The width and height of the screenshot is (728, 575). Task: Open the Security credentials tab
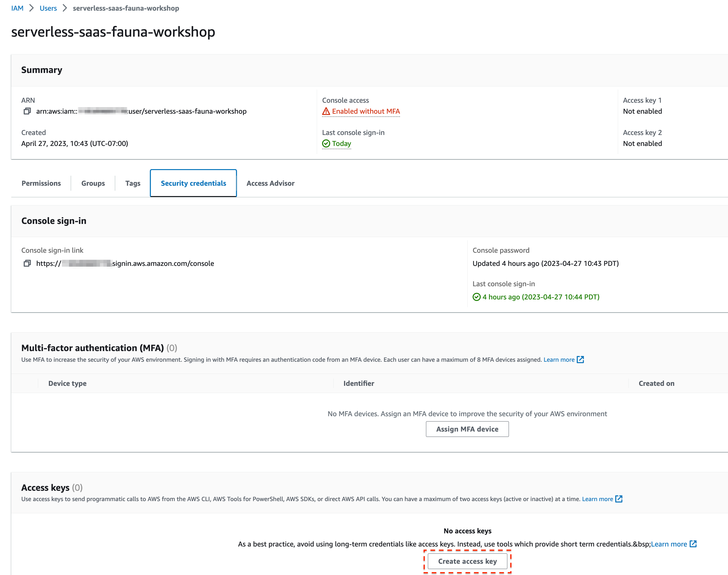[x=193, y=183]
